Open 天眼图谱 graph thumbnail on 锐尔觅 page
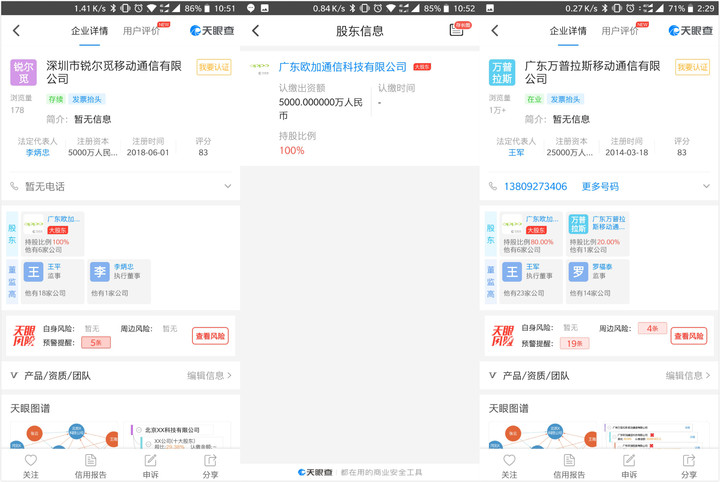The image size is (720, 482). coord(64,435)
